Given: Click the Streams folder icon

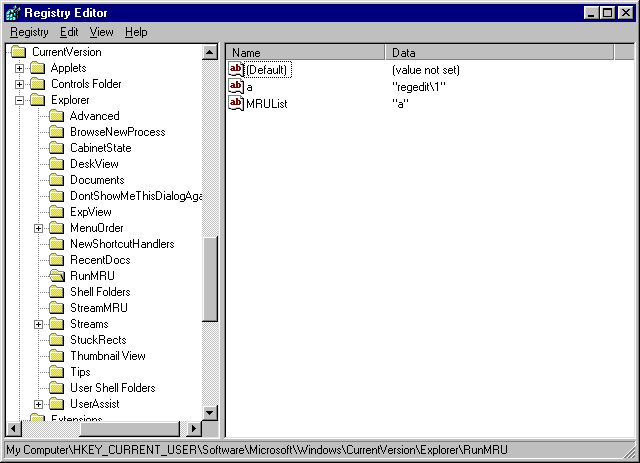Looking at the screenshot, I should (56, 324).
